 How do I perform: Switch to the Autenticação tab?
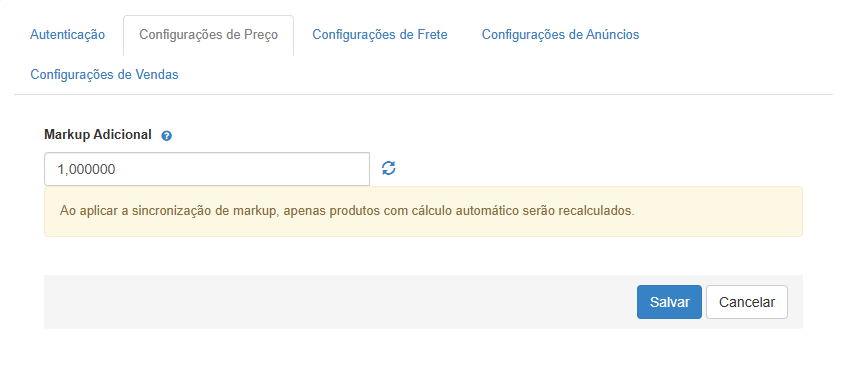coord(67,35)
